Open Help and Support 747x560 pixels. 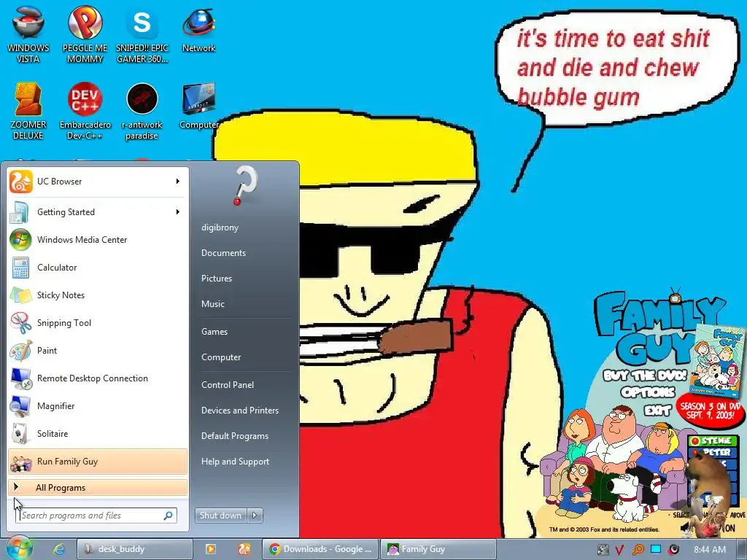click(236, 462)
